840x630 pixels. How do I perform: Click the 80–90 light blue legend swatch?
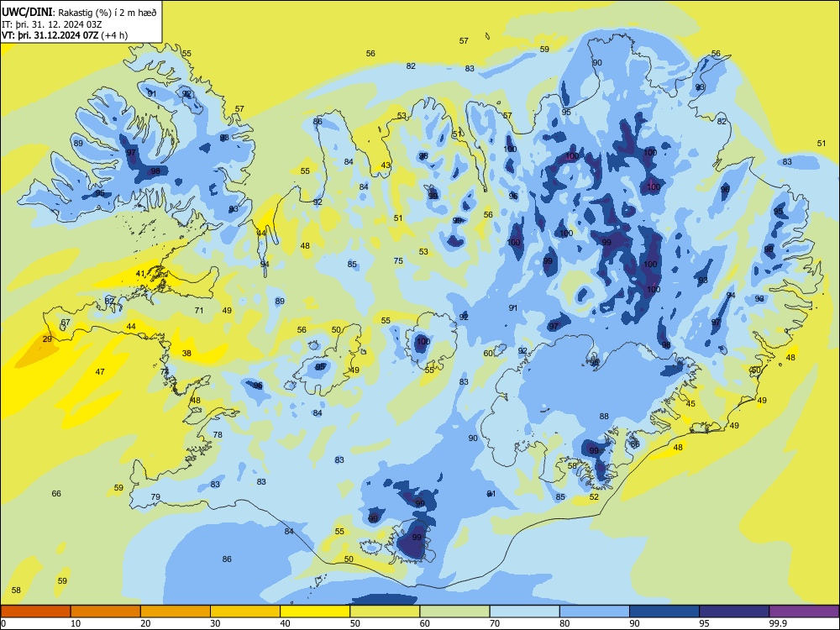pos(595,612)
